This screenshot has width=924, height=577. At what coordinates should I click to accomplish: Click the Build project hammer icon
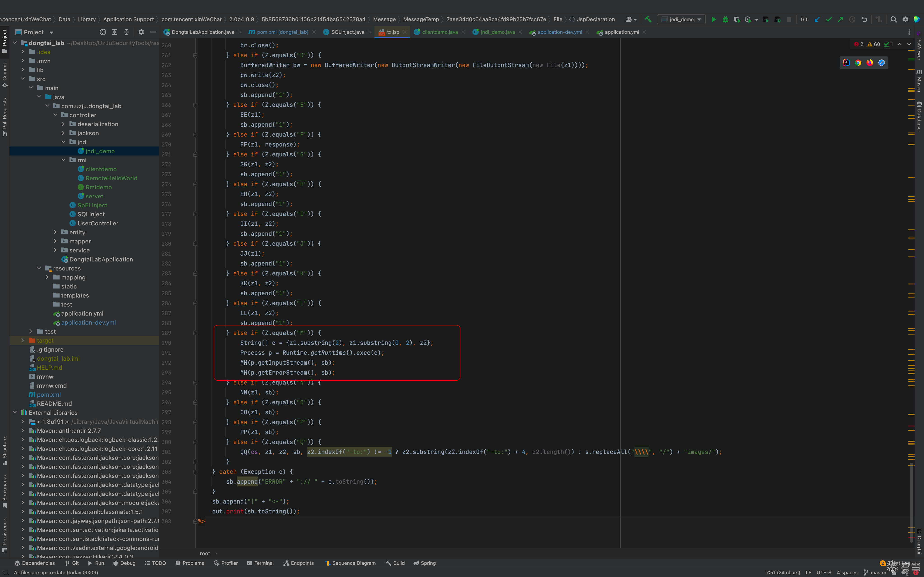pyautogui.click(x=648, y=19)
